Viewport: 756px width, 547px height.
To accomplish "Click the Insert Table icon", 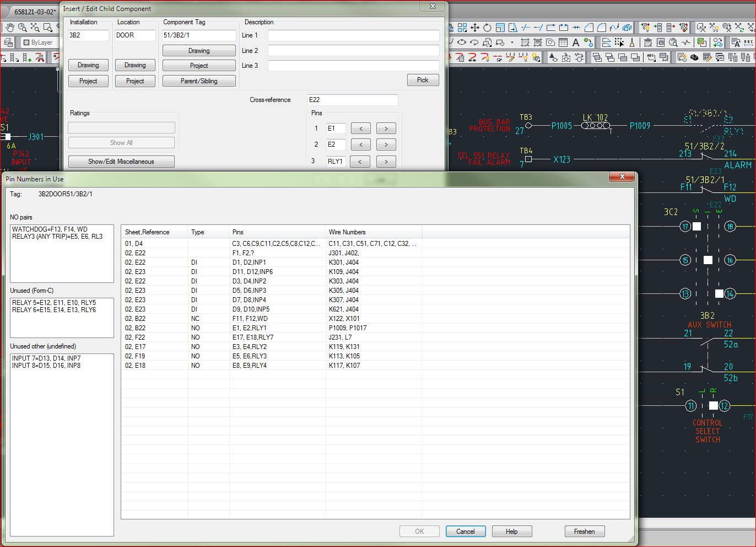I will pos(563,43).
